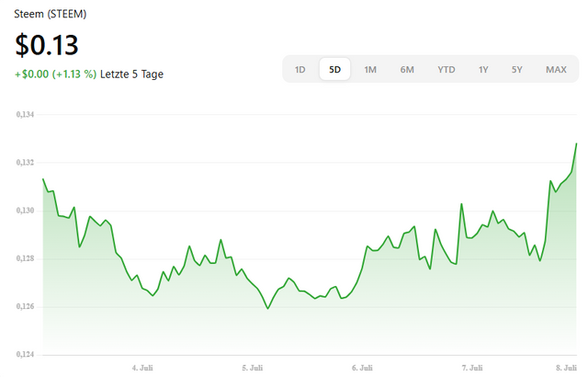This screenshot has width=588, height=377.
Task: Click the 0,134 y-axis label
Action: (x=25, y=114)
